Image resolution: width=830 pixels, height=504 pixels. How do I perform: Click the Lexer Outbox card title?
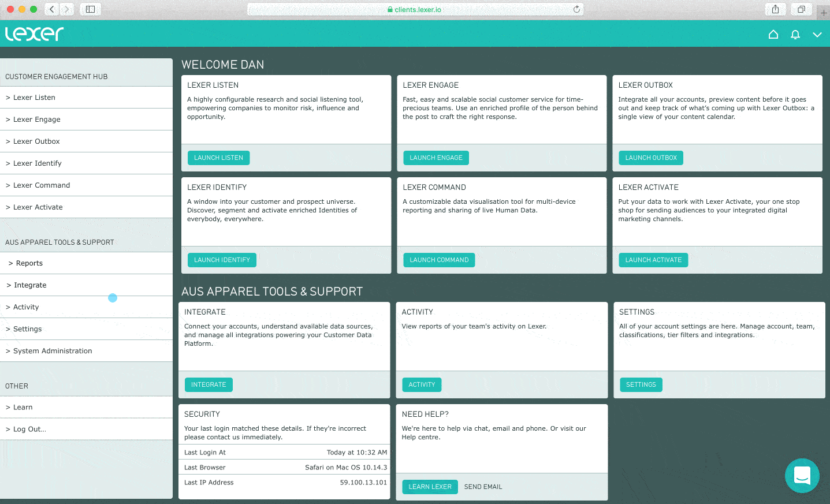(646, 85)
